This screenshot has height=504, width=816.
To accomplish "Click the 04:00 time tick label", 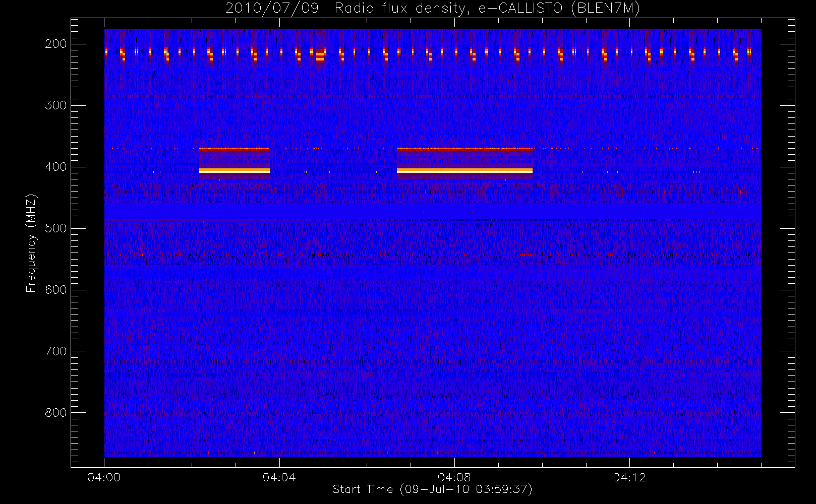I will click(x=104, y=477).
